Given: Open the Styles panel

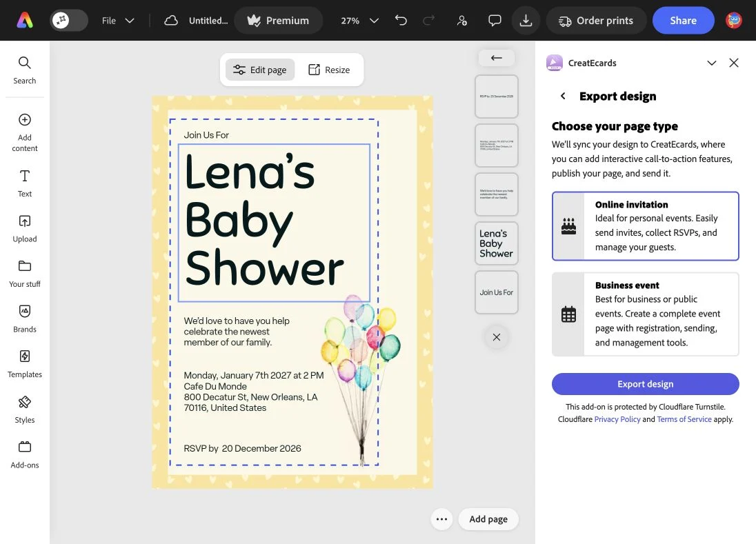Looking at the screenshot, I should 25,410.
